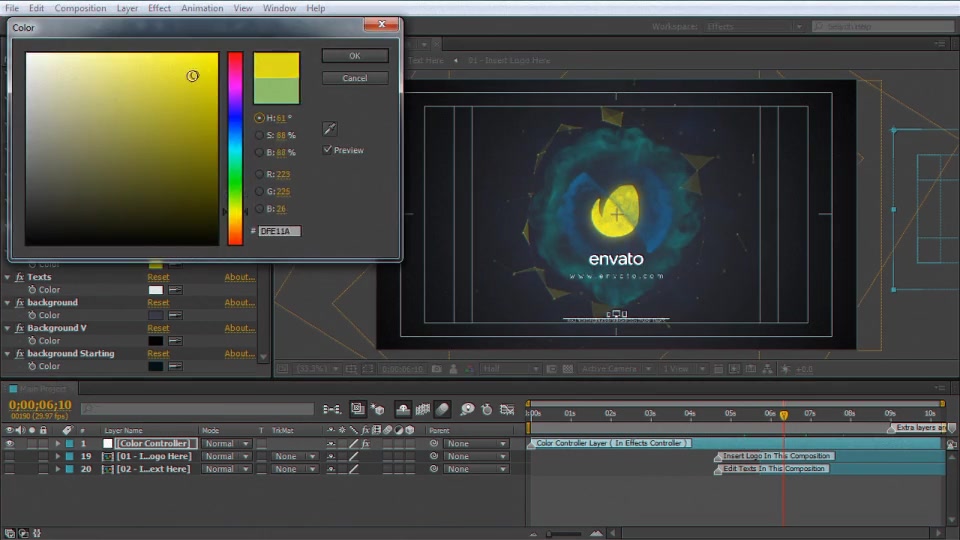Open the Effect menu
Image resolution: width=960 pixels, height=540 pixels.
click(x=159, y=8)
